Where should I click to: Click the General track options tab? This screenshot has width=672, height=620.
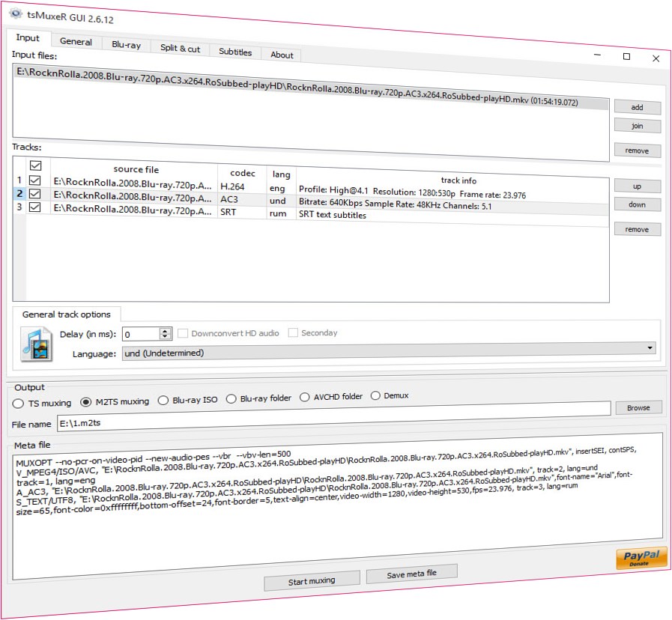point(67,314)
